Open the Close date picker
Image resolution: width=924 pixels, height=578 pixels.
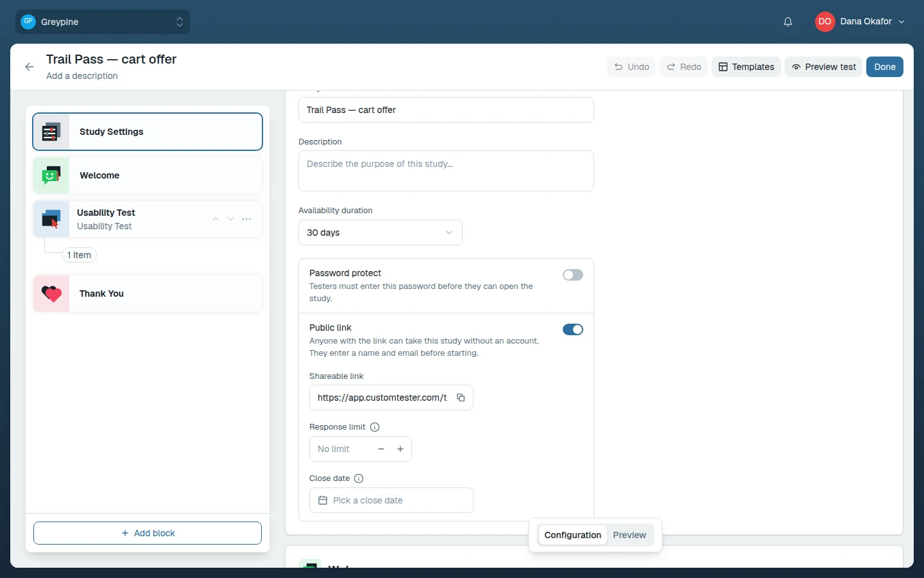391,500
